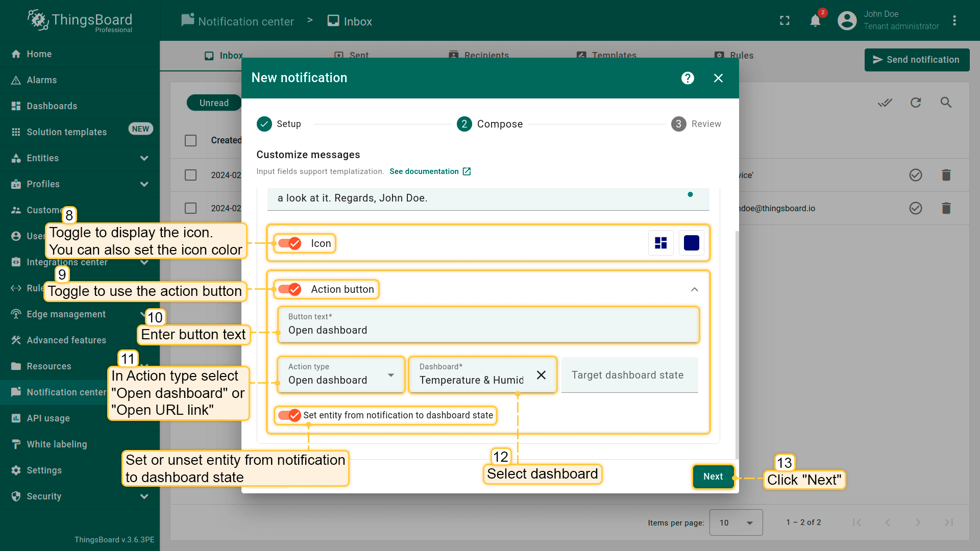Screen dimensions: 980x551
Task: Open help for New notification dialog
Action: coord(688,78)
